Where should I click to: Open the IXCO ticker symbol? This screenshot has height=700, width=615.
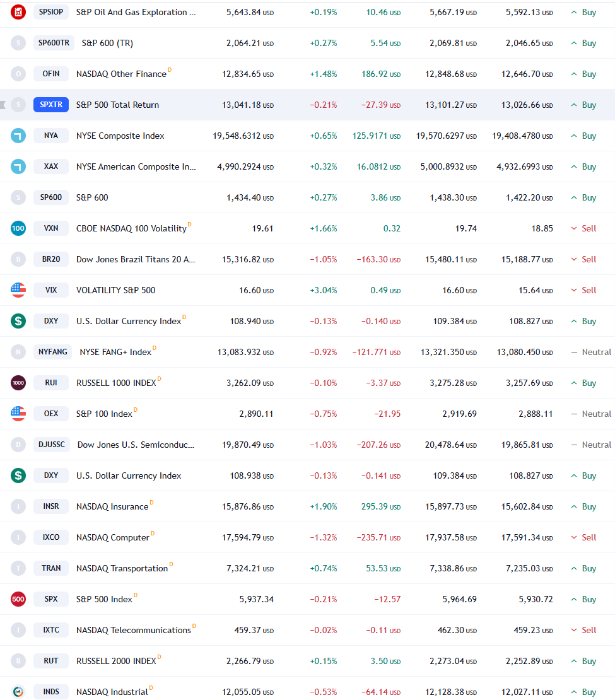point(51,537)
